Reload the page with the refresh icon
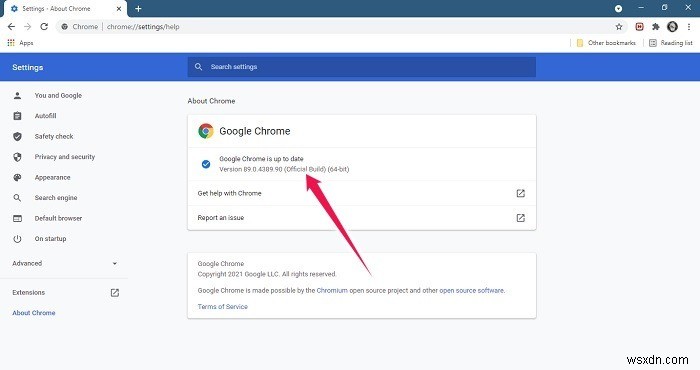Viewport: 700px width, 370px height. 44,27
